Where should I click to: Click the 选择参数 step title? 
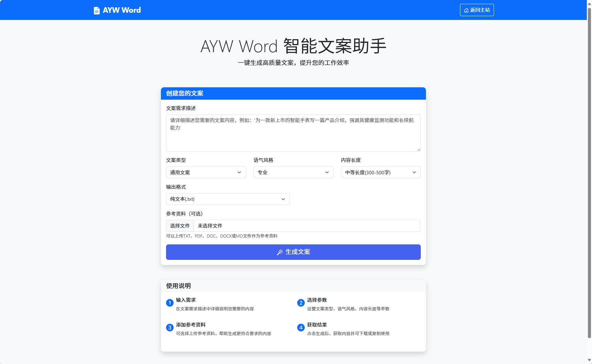(317, 300)
